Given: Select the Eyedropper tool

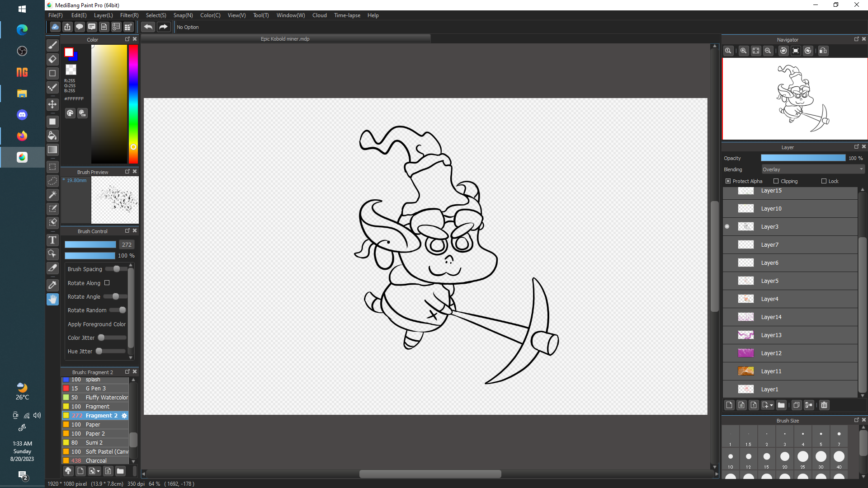Looking at the screenshot, I should point(52,285).
